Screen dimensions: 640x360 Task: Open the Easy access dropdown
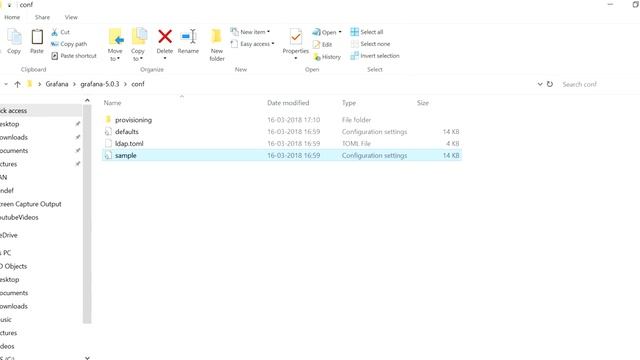click(x=253, y=44)
